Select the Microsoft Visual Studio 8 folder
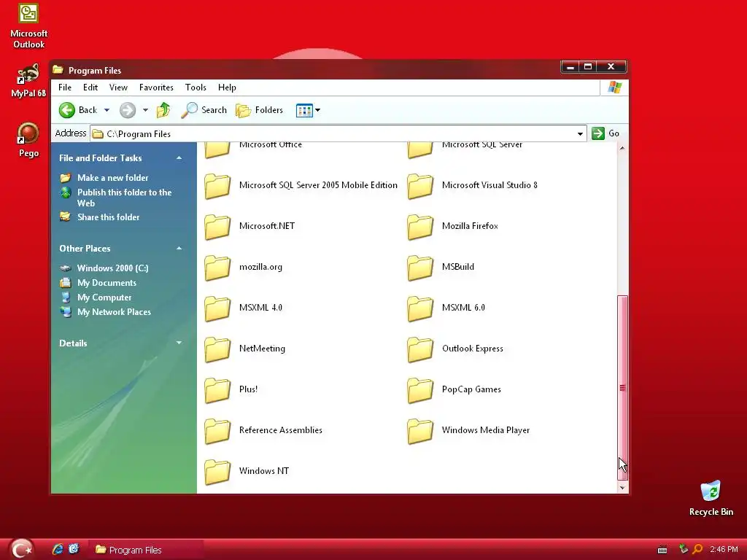747x560 pixels. point(473,186)
